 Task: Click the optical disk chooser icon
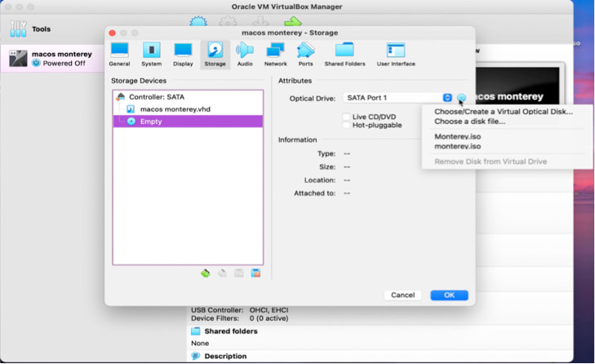pyautogui.click(x=461, y=98)
